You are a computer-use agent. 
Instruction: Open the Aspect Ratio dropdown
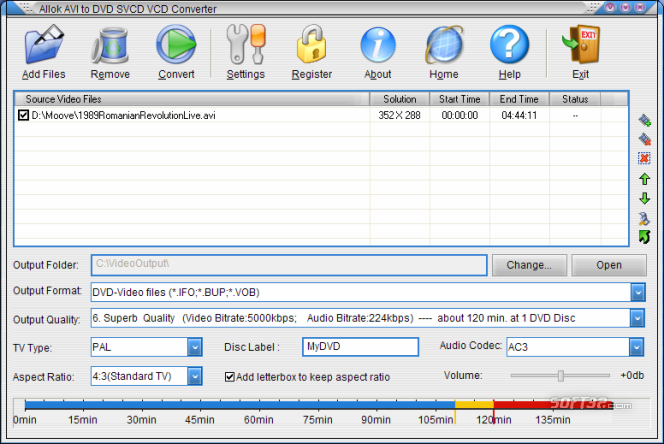tap(194, 376)
